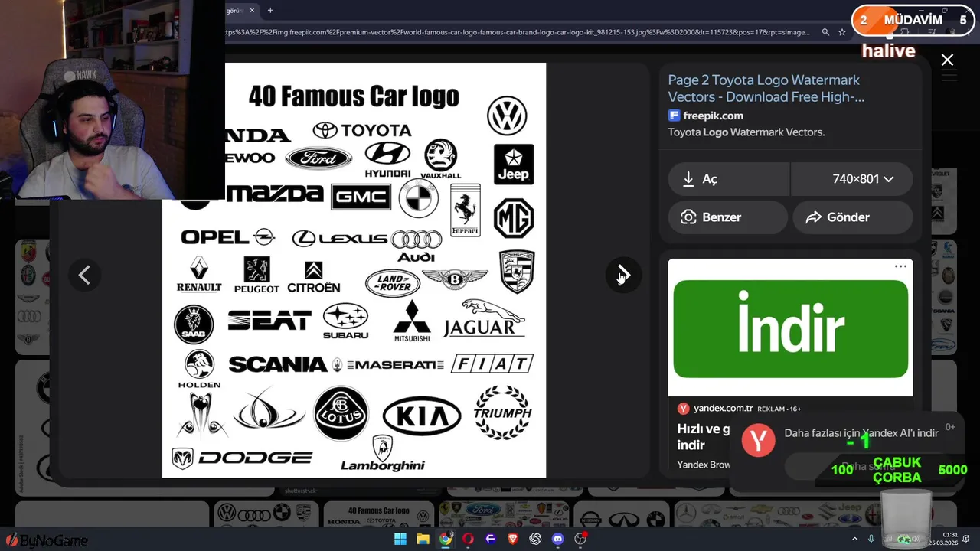The width and height of the screenshot is (980, 551).
Task: Switch to Google Chrome in taskbar
Action: click(x=446, y=539)
